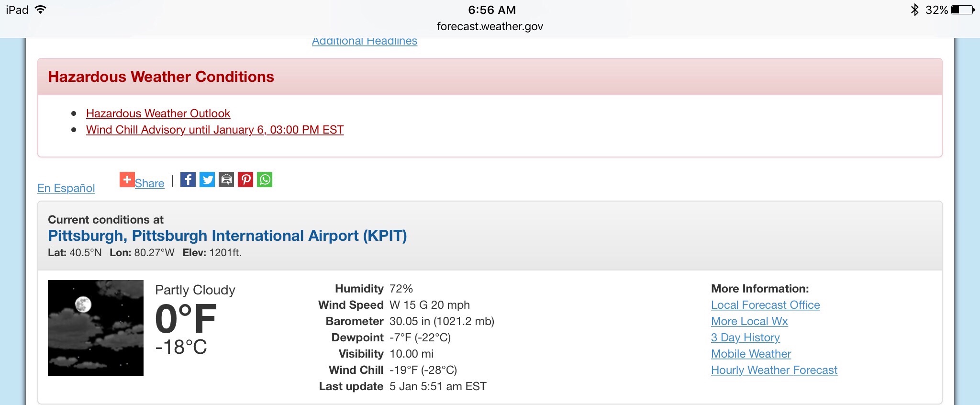
Task: Share forecast on Twitter
Action: [207, 180]
